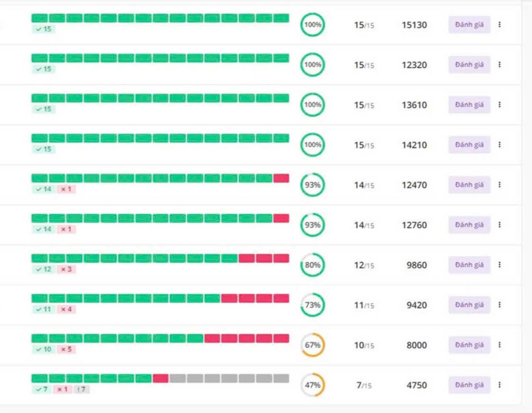Open more options for the 9860 row
The height and width of the screenshot is (413, 532).
pyautogui.click(x=499, y=265)
